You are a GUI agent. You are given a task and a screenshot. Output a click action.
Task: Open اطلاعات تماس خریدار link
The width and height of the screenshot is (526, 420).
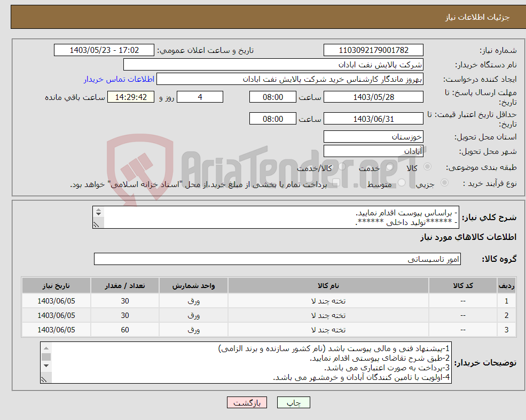coord(119,79)
